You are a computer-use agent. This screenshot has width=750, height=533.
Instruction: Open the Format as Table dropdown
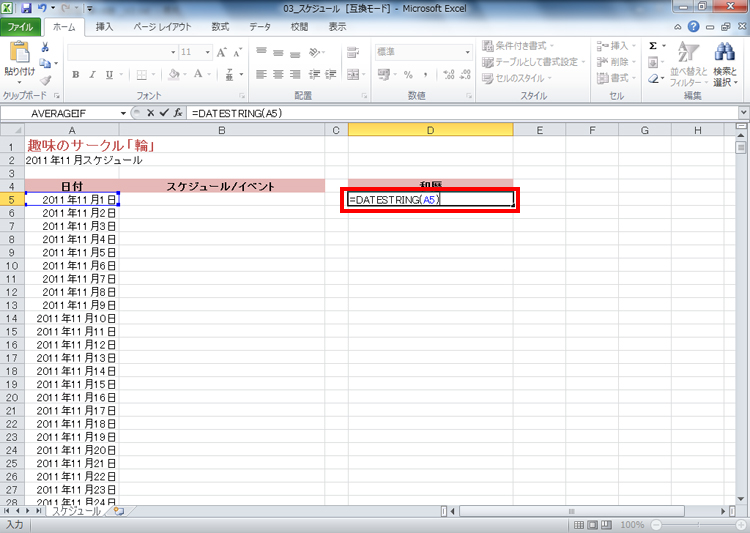click(534, 62)
